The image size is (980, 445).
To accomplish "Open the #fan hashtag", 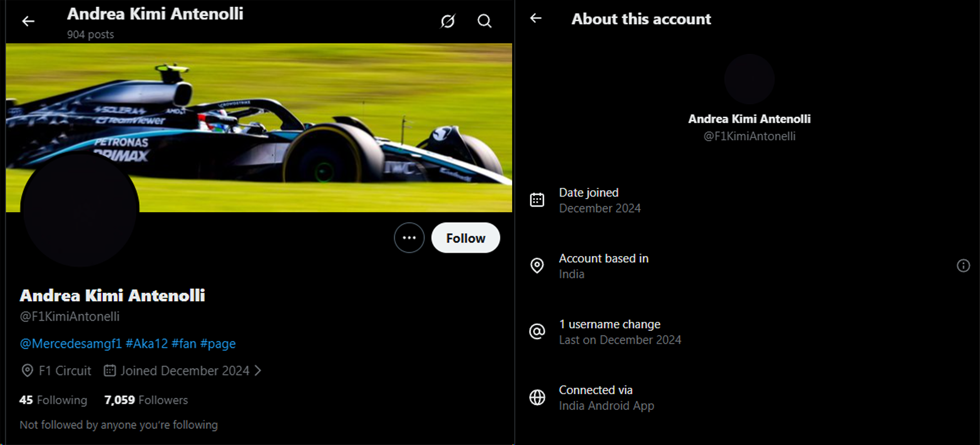I will 184,343.
